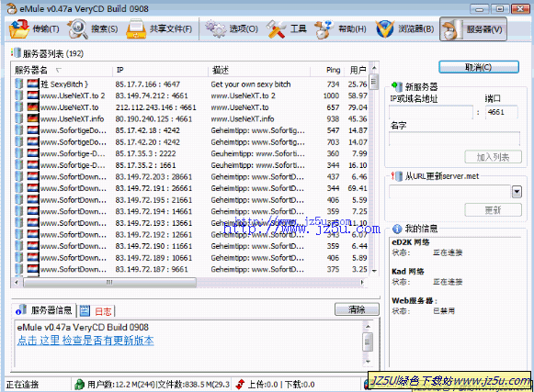Screen dimensions: 534x392
Task: Click the German flag for www.UseNeXT.to
Action: click(x=33, y=107)
